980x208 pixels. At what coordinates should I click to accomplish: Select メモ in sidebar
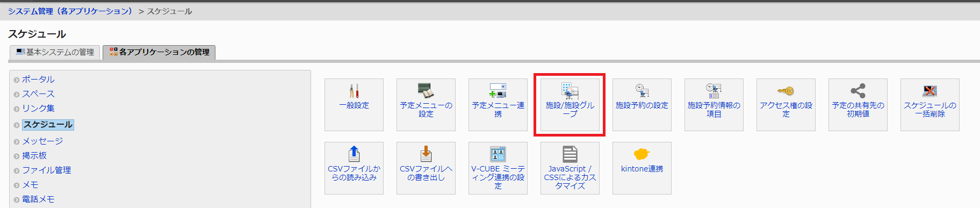(30, 185)
